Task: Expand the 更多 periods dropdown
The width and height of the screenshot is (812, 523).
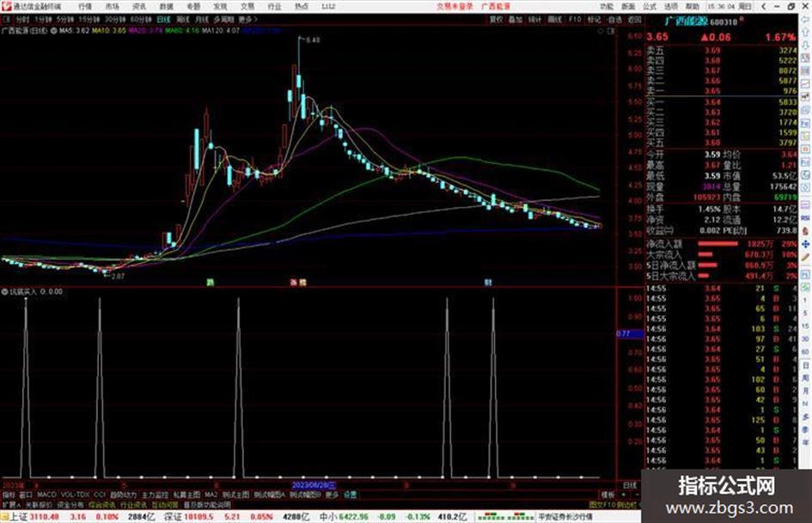Action: tap(247, 19)
